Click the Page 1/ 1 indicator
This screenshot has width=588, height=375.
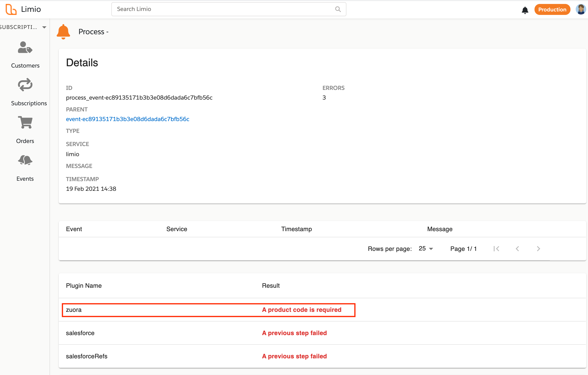(x=463, y=249)
